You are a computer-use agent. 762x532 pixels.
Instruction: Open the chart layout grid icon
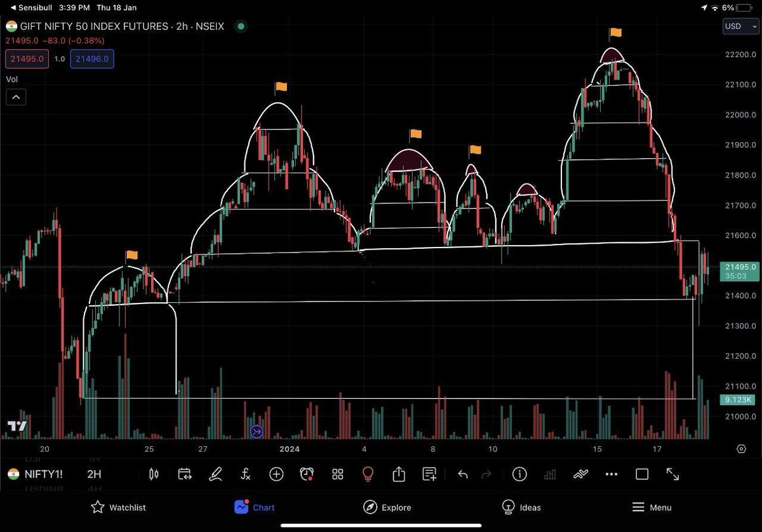(x=337, y=474)
